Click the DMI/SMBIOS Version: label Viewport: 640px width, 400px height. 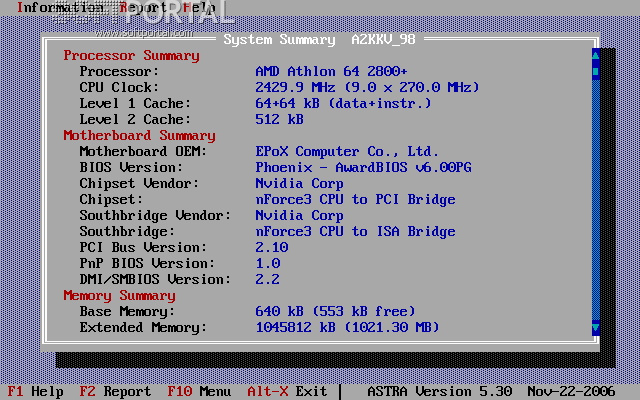(x=155, y=279)
